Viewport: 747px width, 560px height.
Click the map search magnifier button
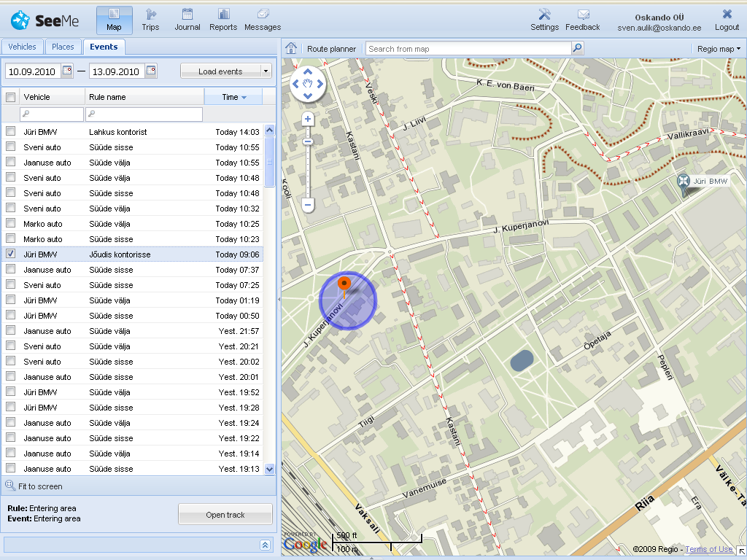[578, 48]
